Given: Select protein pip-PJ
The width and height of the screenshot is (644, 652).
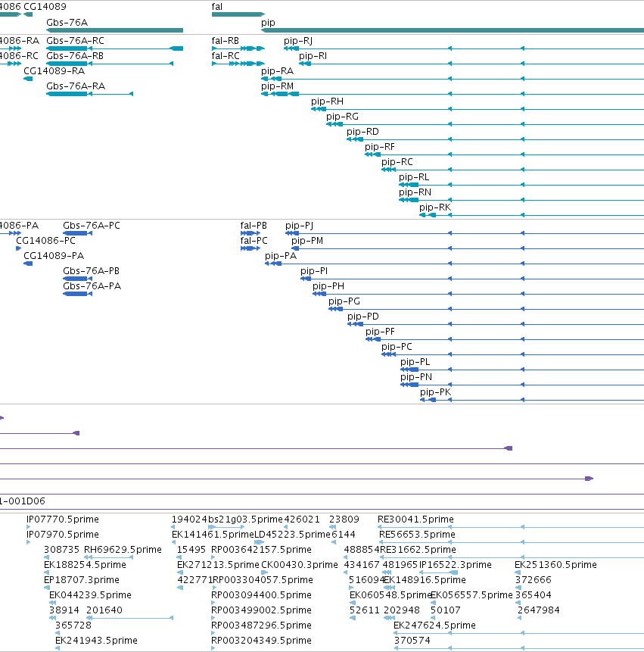Looking at the screenshot, I should 299,226.
